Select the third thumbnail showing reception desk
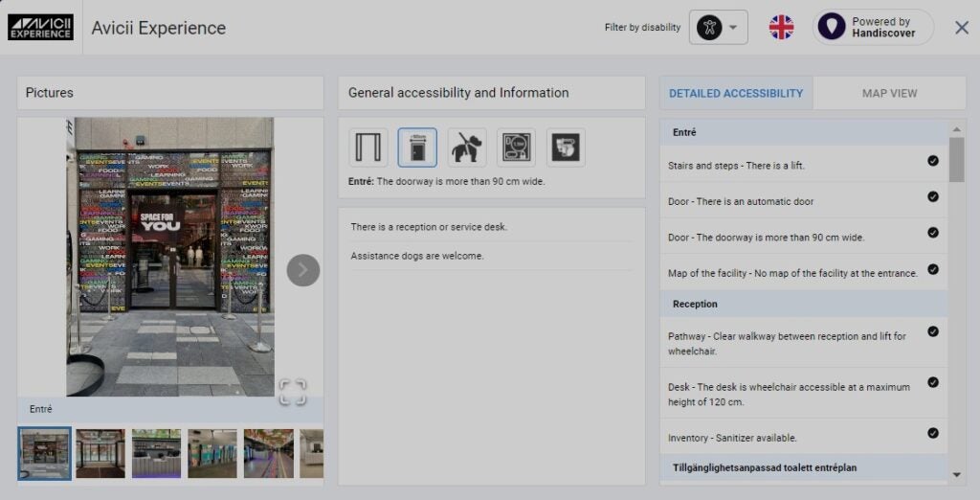The image size is (980, 500). [156, 453]
